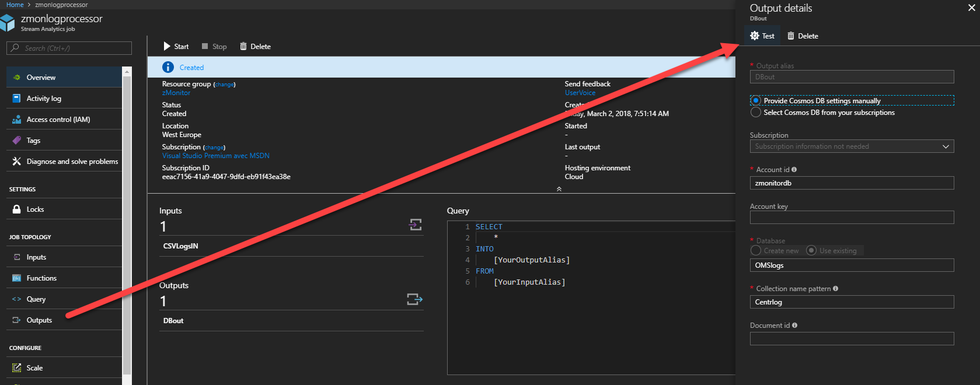Open Access control (IAM)
The width and height of the screenshot is (980, 385).
click(x=64, y=120)
